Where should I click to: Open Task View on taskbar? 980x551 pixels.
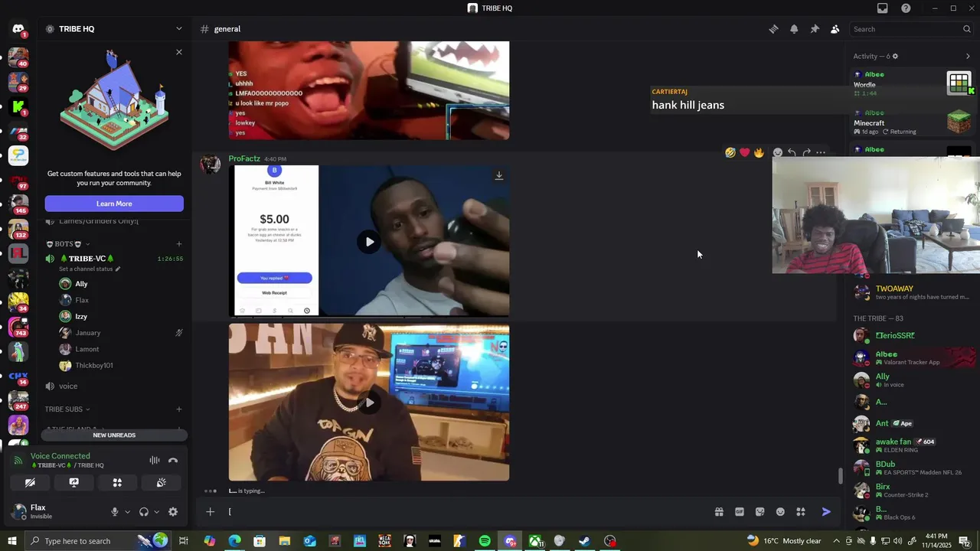click(184, 541)
